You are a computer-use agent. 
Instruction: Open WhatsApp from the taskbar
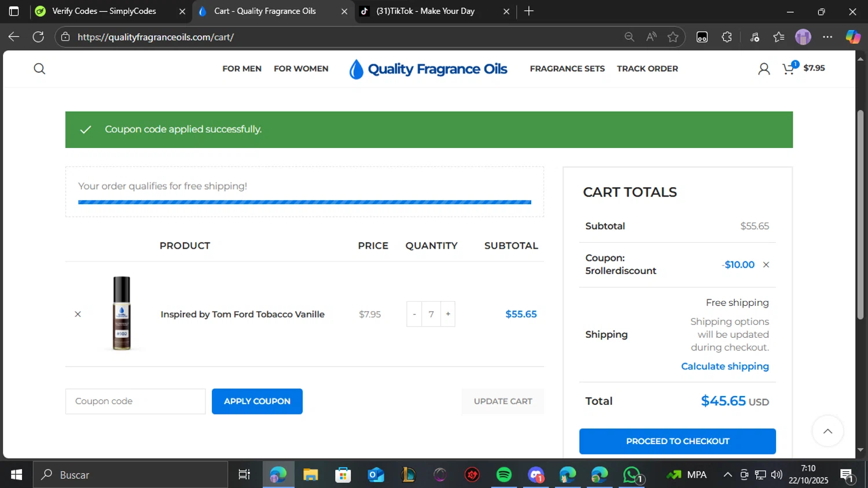click(632, 475)
